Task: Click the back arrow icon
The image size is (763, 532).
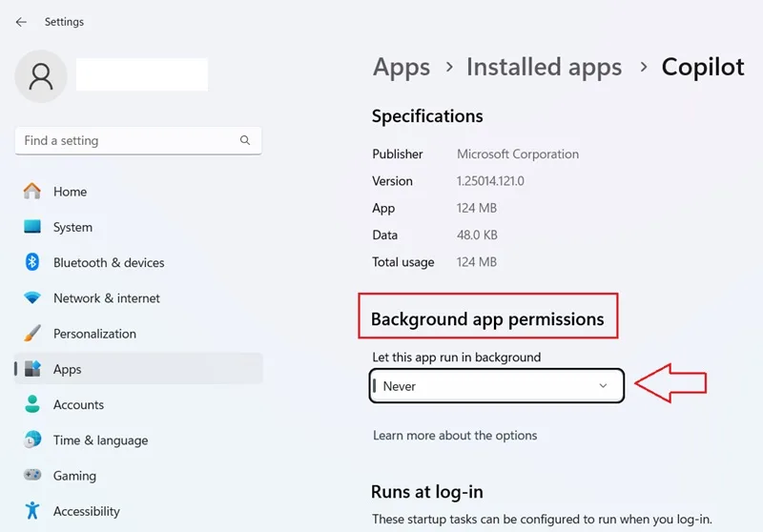Action: coord(21,22)
